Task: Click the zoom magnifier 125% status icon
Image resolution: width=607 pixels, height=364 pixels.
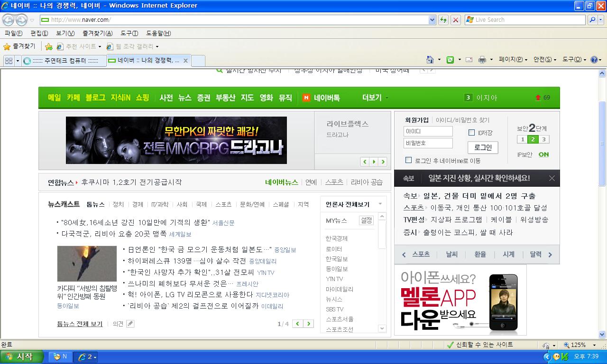Action: 567,345
